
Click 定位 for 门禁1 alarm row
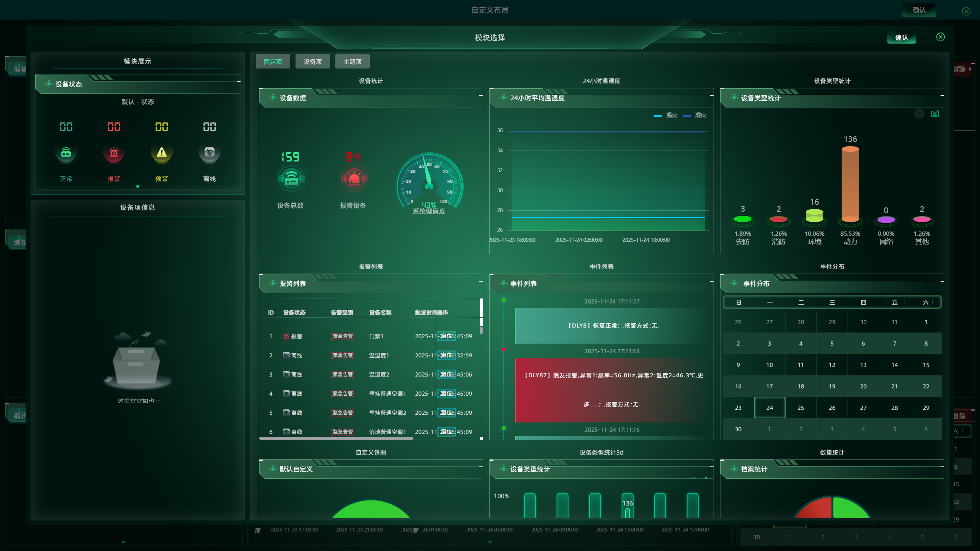point(446,336)
